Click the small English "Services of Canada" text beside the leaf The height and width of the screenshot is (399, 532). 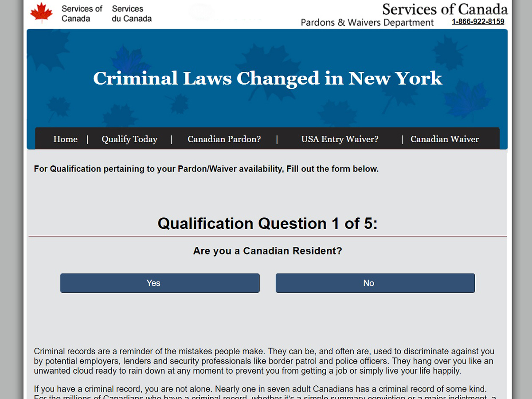coord(82,14)
